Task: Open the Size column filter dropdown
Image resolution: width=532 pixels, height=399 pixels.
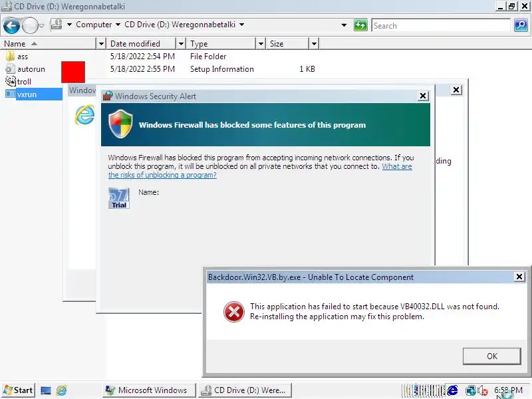Action: [x=314, y=44]
